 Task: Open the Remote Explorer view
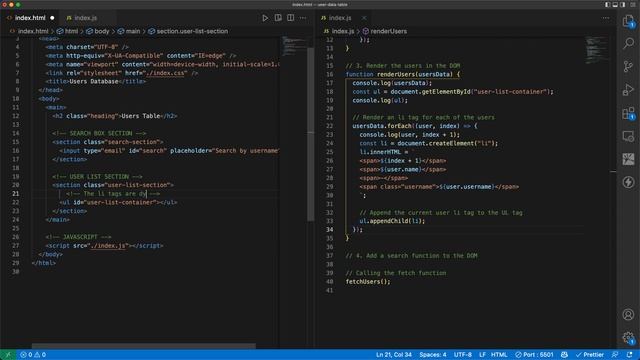pyautogui.click(x=629, y=136)
